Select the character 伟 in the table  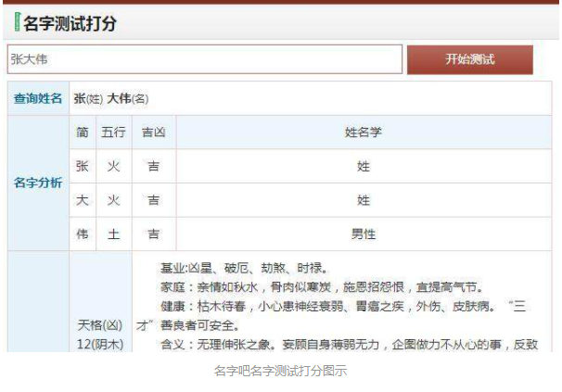[83, 234]
